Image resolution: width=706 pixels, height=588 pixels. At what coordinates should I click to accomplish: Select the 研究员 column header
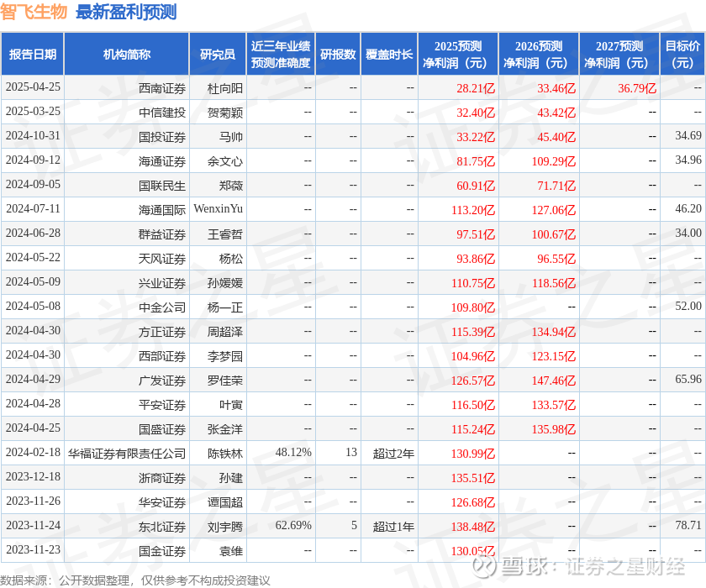218,54
